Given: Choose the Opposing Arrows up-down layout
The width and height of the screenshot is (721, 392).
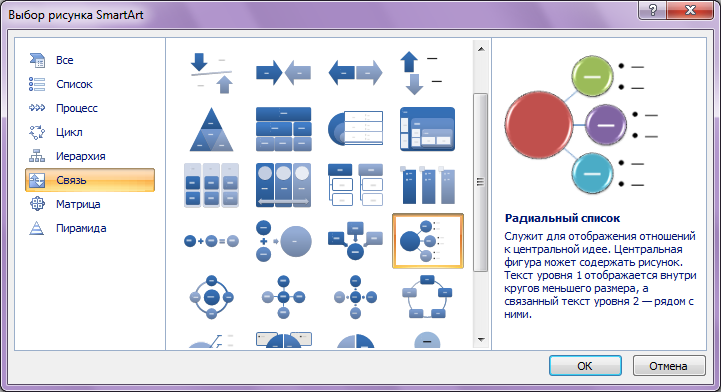Looking at the screenshot, I should [x=421, y=73].
